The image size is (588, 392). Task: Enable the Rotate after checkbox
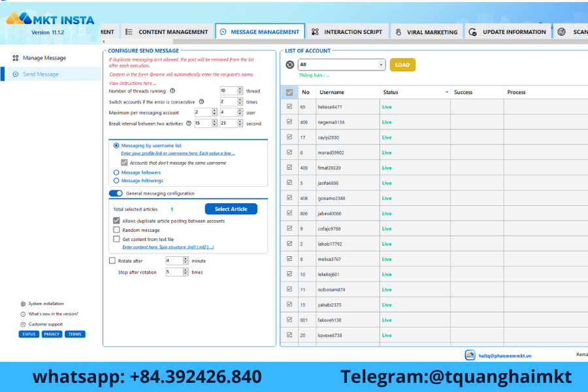[112, 260]
